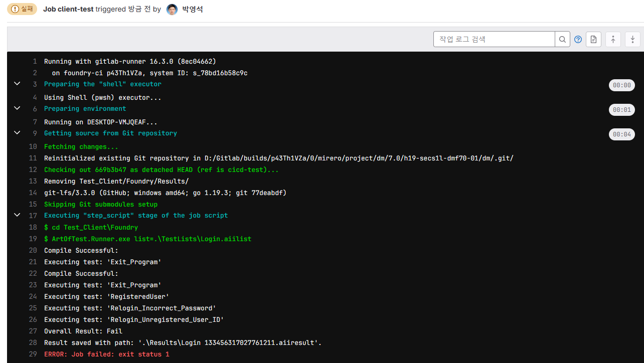
Task: Click the 00:04 duration badge
Action: [x=621, y=134]
